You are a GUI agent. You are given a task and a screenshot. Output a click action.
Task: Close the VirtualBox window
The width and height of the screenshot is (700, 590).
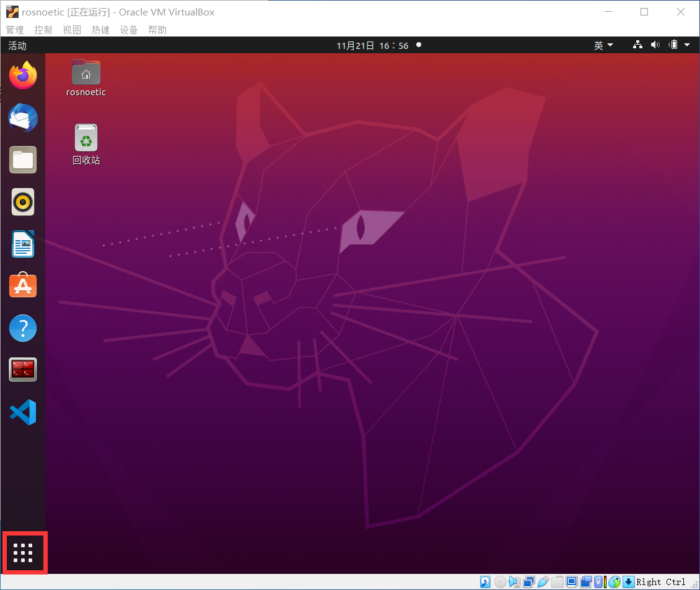[x=680, y=12]
